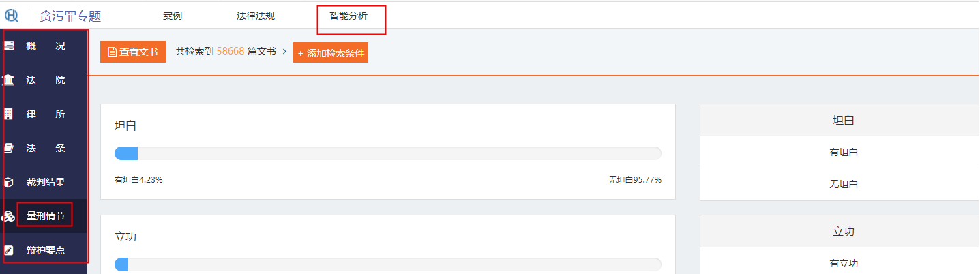Screen dimensions: 980x274
Task: Select the 法院 courthouse icon in sidebar
Action: point(9,80)
